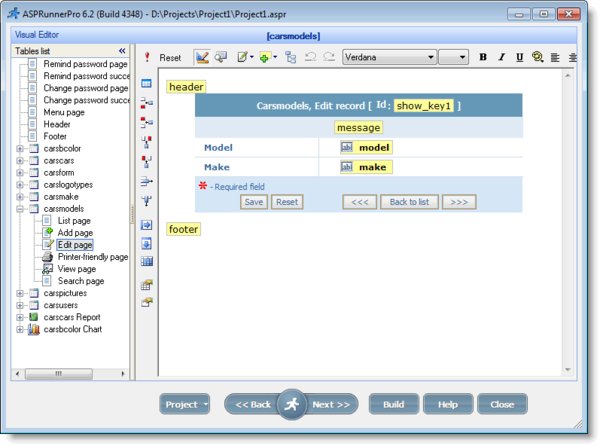Select the Search page tree item
This screenshot has width=600, height=446.
click(81, 281)
